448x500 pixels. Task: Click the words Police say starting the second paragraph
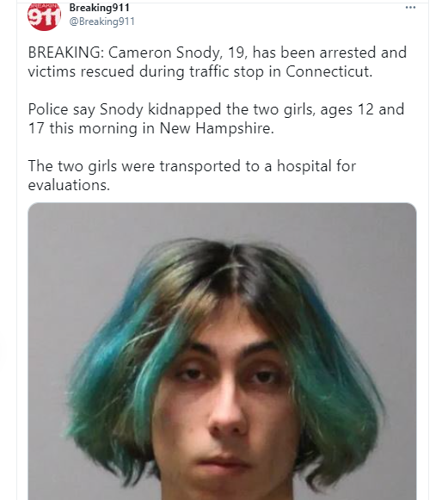click(62, 109)
